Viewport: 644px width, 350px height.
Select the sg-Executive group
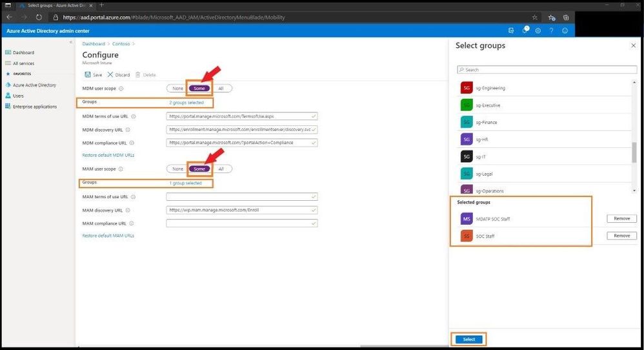(x=545, y=105)
